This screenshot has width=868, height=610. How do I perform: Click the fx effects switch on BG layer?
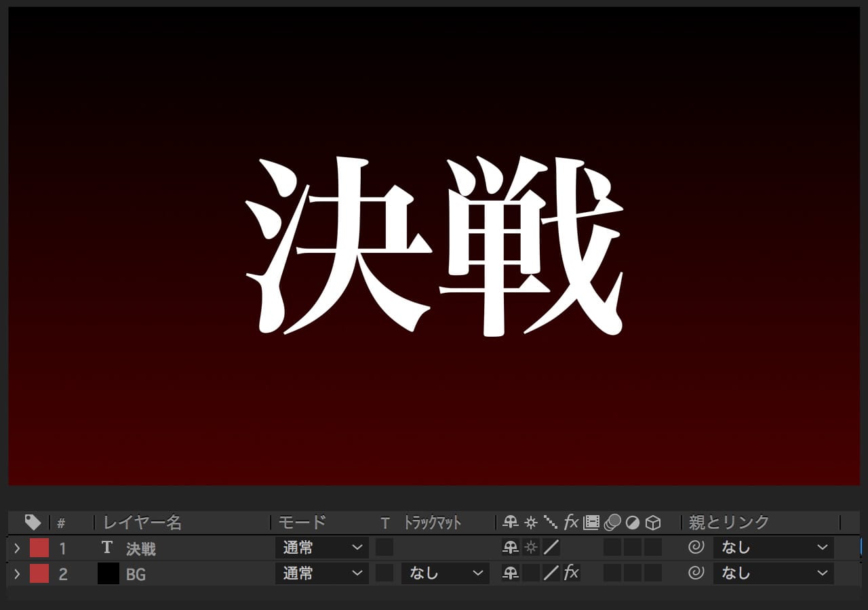coord(572,573)
